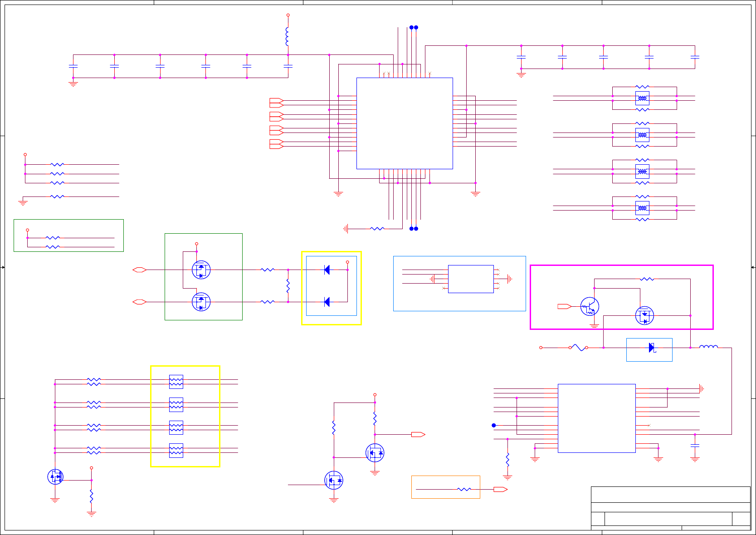
Task: Click the title block in bottom-right corner
Action: point(670,508)
